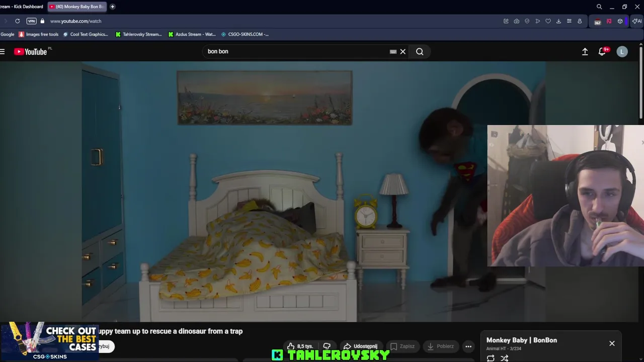Open the 'CSGO-SKINS.COM' bookmark
Viewport: 644px width, 362px height.
tap(245, 34)
